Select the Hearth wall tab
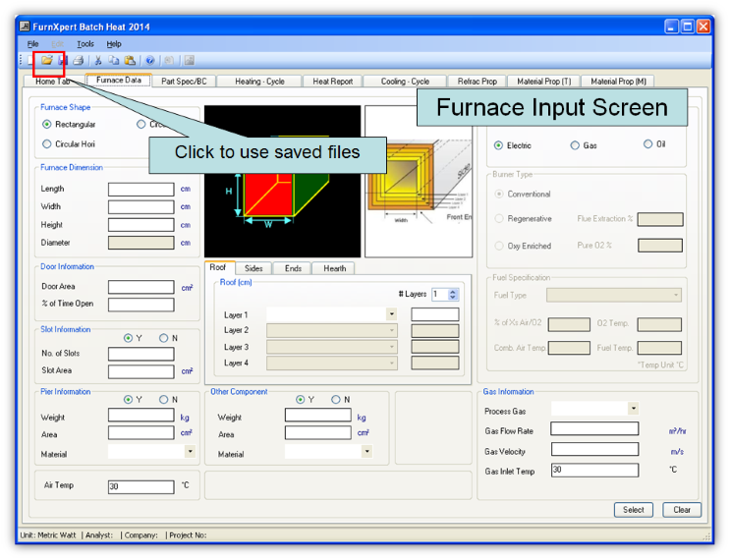Screen dimensions: 730x560 [334, 268]
